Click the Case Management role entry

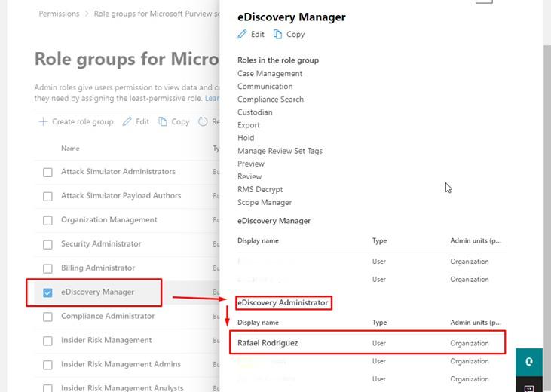coord(270,73)
